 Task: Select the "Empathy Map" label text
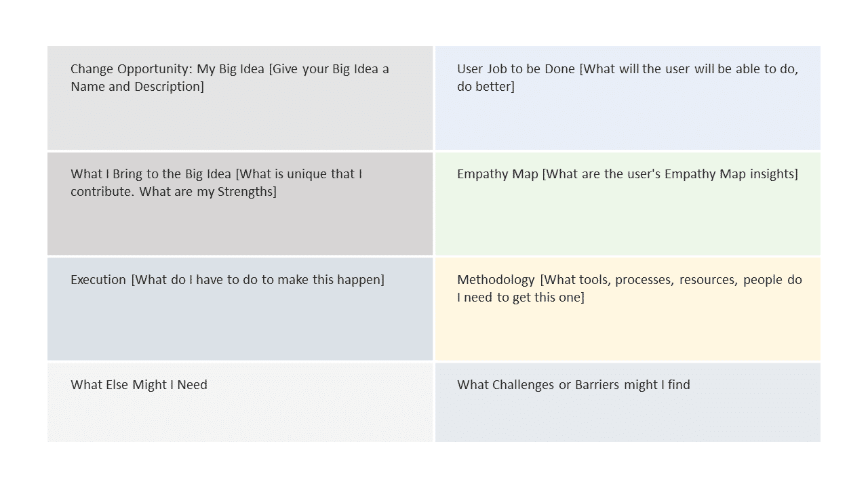pyautogui.click(x=498, y=174)
